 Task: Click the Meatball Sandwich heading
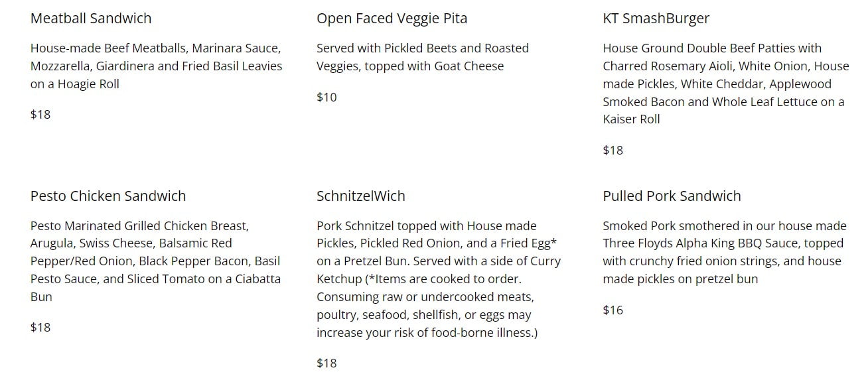pos(91,19)
